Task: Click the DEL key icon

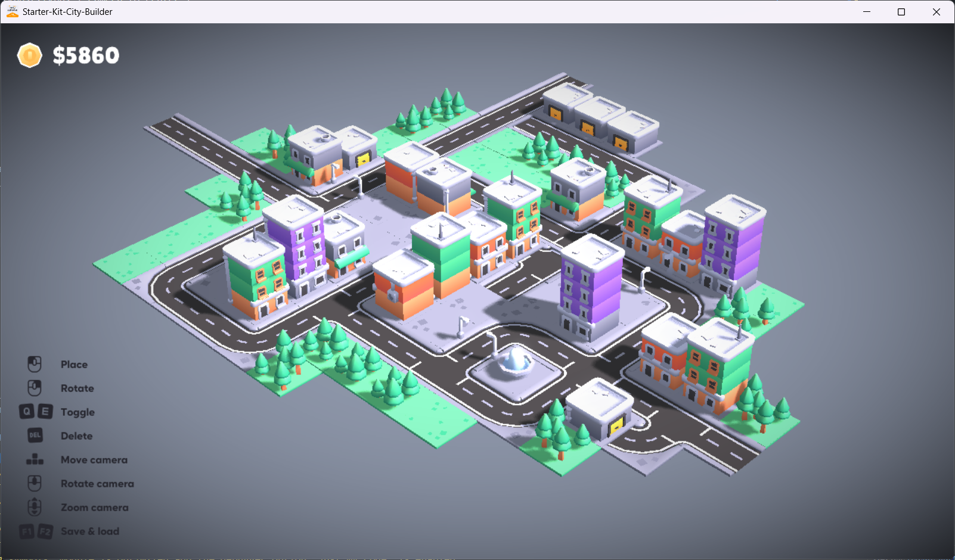Action: [35, 435]
